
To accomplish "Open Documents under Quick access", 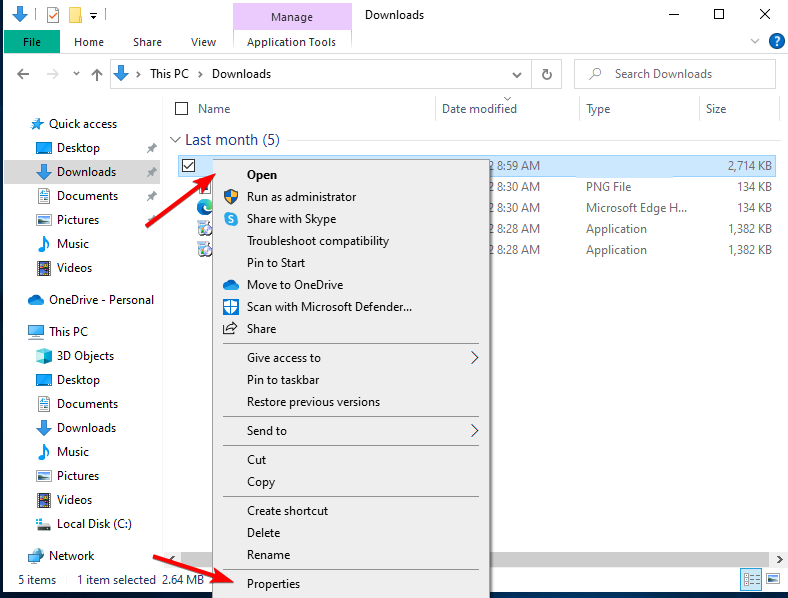I will click(87, 196).
